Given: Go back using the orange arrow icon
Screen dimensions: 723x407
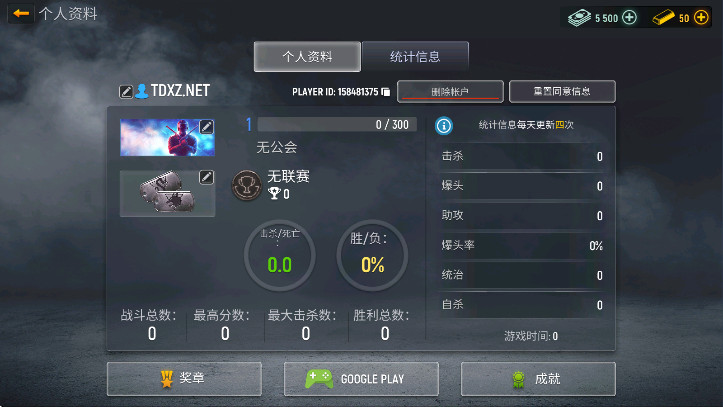Looking at the screenshot, I should click(21, 13).
